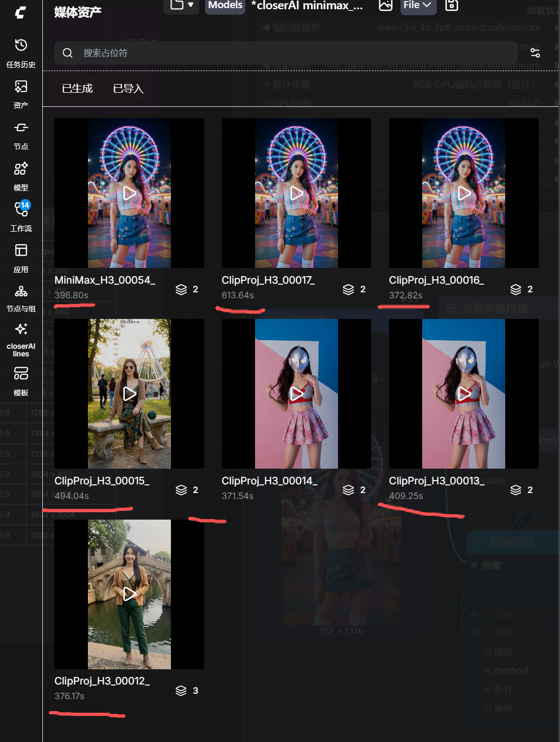Viewport: 560px width, 742px height.
Task: Open the 工作流 workflows sidebar panel
Action: pyautogui.click(x=21, y=217)
